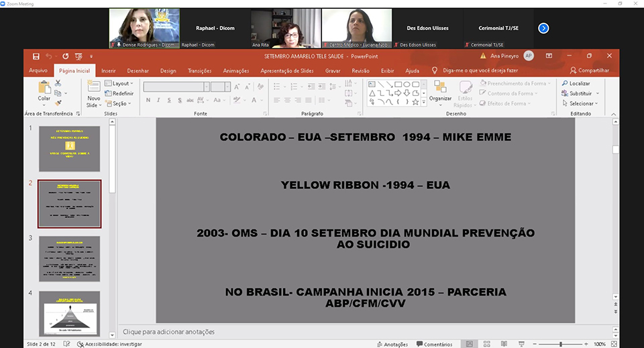
Task: Select slide 3 thumbnail in the panel
Action: 69,259
